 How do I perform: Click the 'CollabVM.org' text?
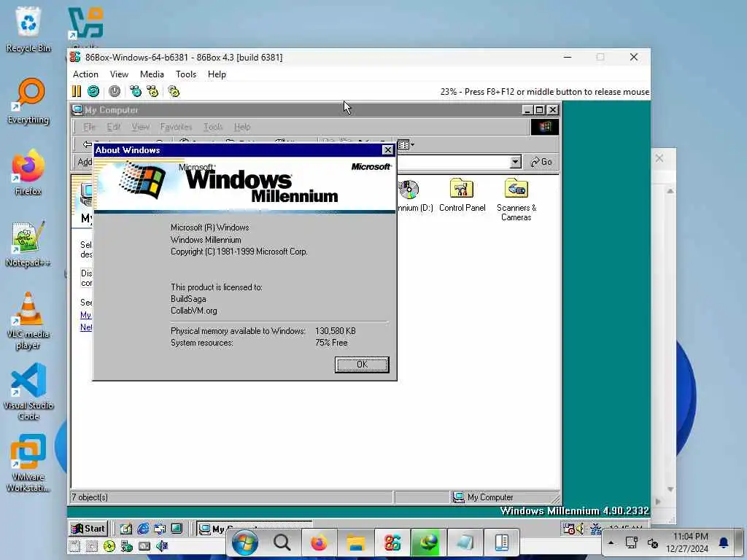194,311
